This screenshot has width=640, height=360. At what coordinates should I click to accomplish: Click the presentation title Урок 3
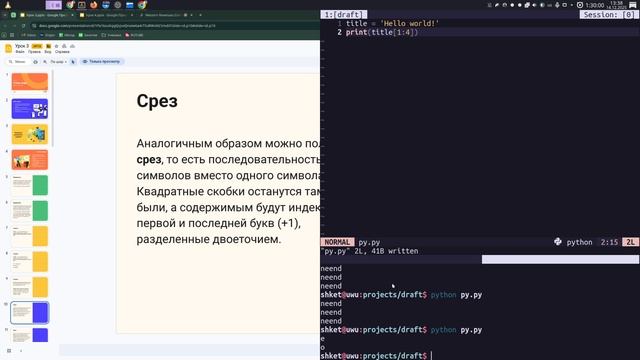22,46
